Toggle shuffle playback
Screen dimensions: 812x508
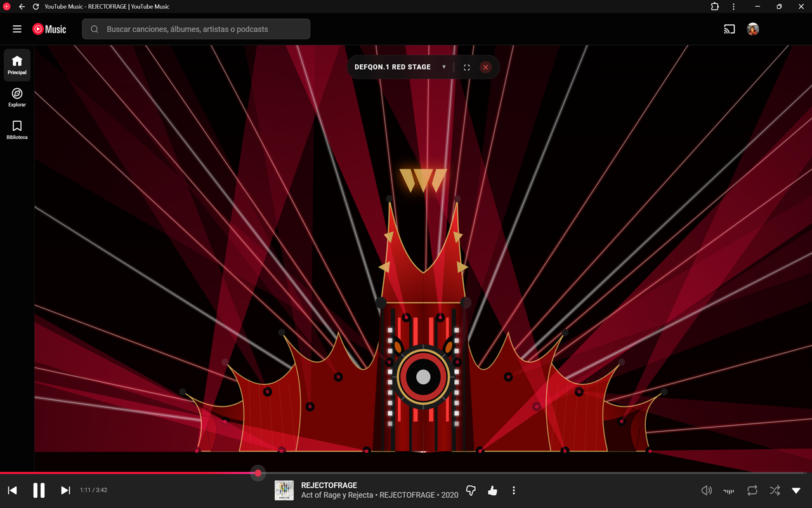pos(775,490)
